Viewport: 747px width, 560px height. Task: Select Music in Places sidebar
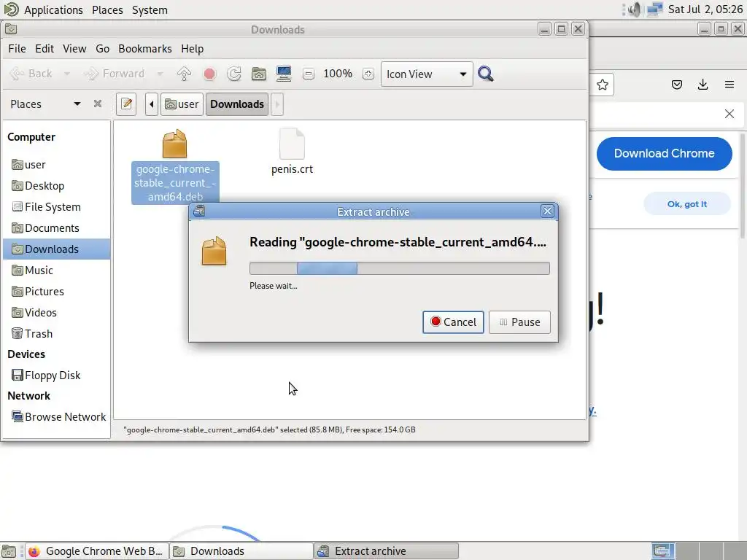(x=56, y=270)
